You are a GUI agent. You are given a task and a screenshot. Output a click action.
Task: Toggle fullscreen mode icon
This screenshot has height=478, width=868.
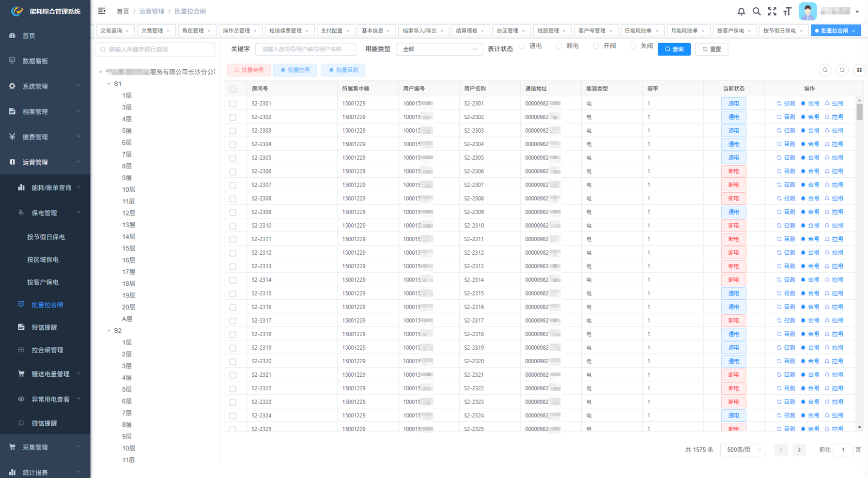tap(772, 11)
